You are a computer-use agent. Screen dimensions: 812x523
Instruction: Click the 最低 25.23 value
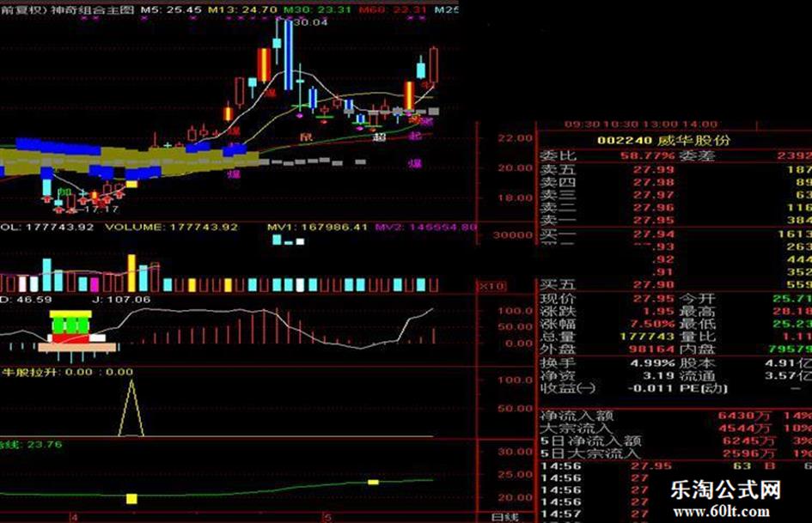click(792, 324)
